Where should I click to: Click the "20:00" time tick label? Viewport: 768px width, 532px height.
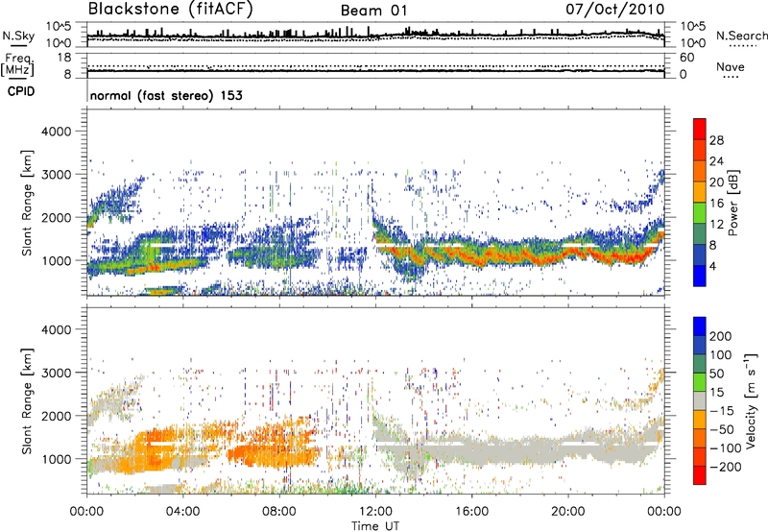click(x=567, y=512)
